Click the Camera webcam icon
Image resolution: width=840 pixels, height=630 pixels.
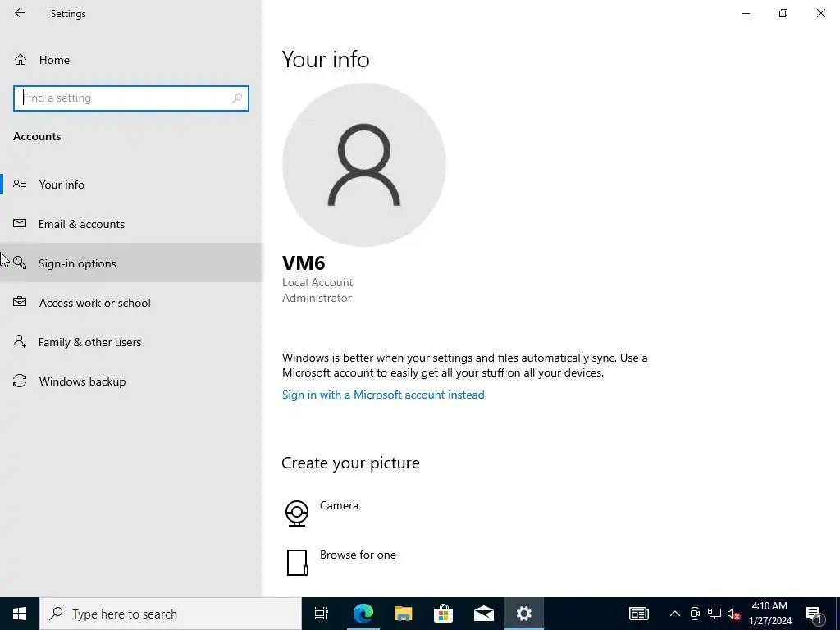(x=297, y=514)
